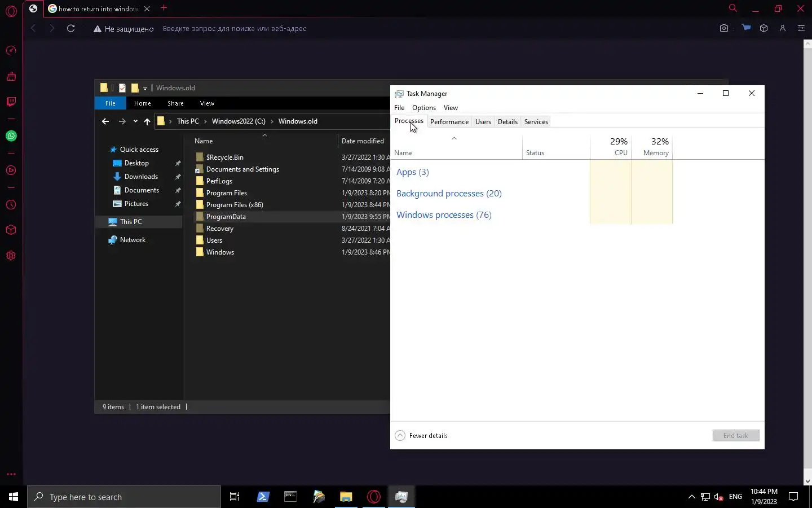Open the Player icon in Opera sidebar
The height and width of the screenshot is (508, 812).
[11, 170]
